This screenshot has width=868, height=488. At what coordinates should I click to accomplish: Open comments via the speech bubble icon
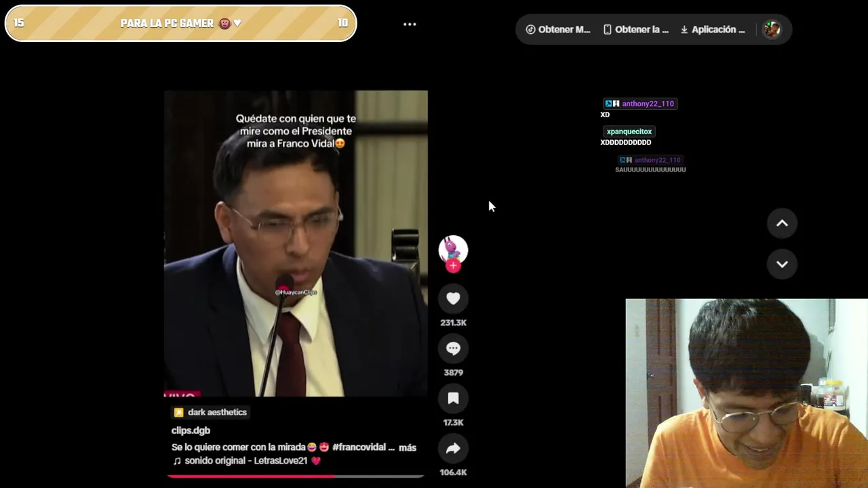453,348
